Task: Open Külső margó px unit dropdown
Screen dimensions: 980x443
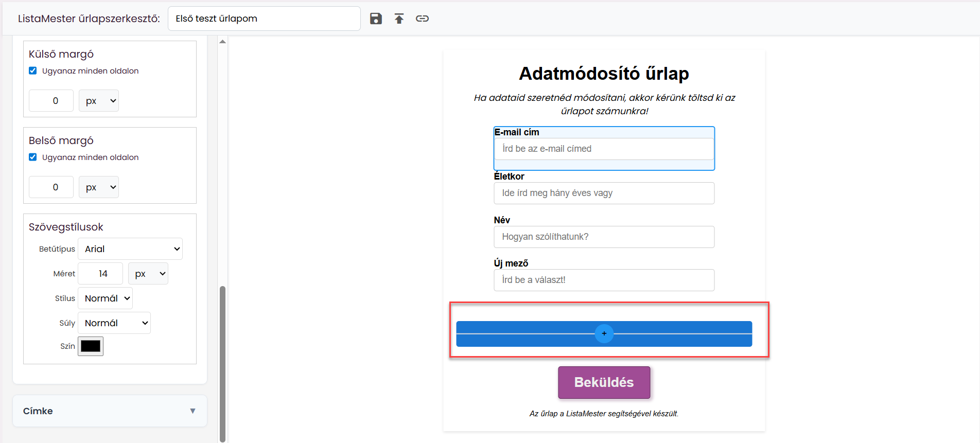Action: pyautogui.click(x=99, y=101)
